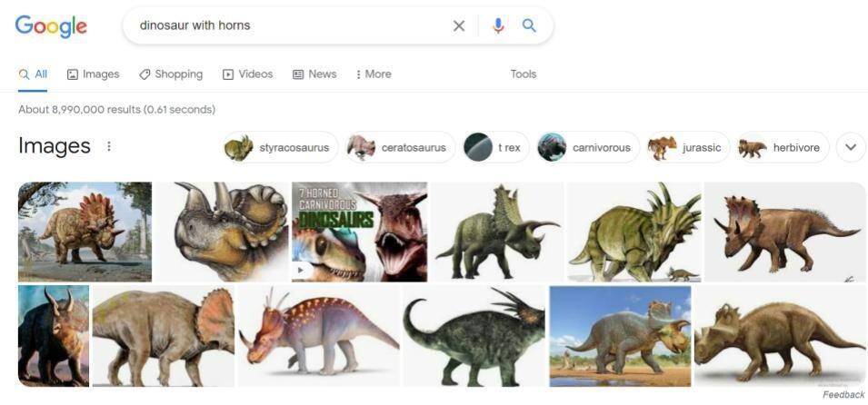Viewport: 868px width, 405px height.
Task: Start voice search with microphone icon
Action: point(498,26)
